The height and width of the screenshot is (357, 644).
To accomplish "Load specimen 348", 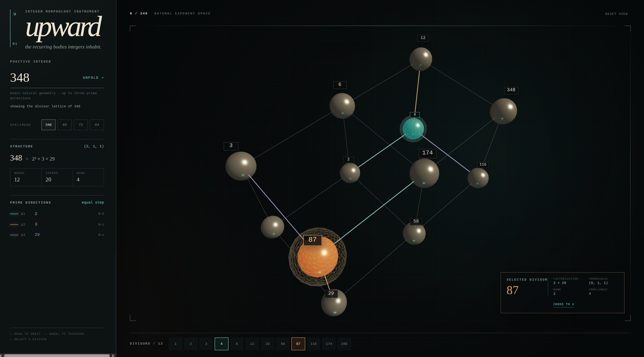I will point(48,125).
